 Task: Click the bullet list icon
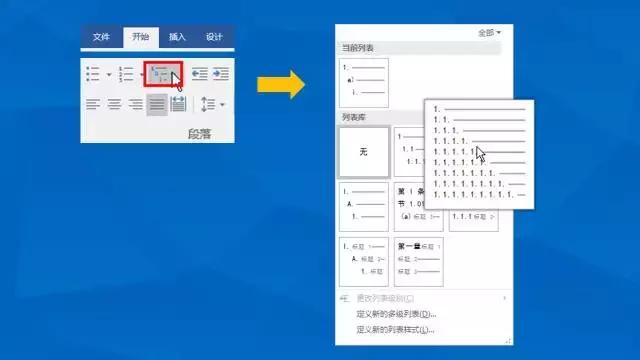click(93, 74)
